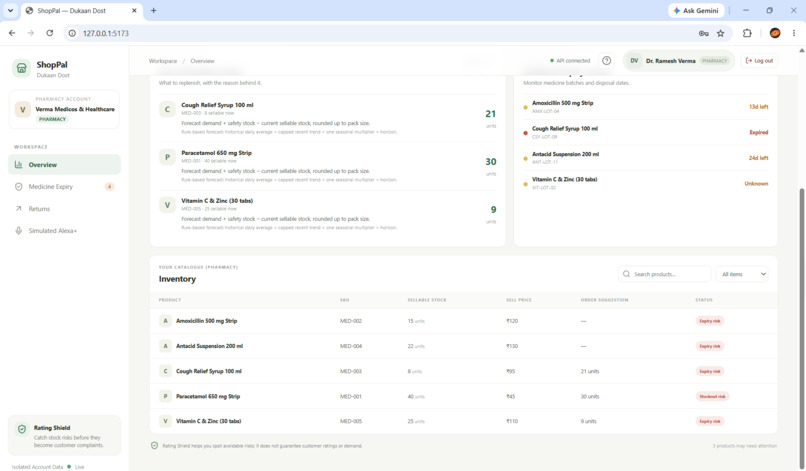
Task: Click the Overview breadcrumb
Action: coord(203,61)
